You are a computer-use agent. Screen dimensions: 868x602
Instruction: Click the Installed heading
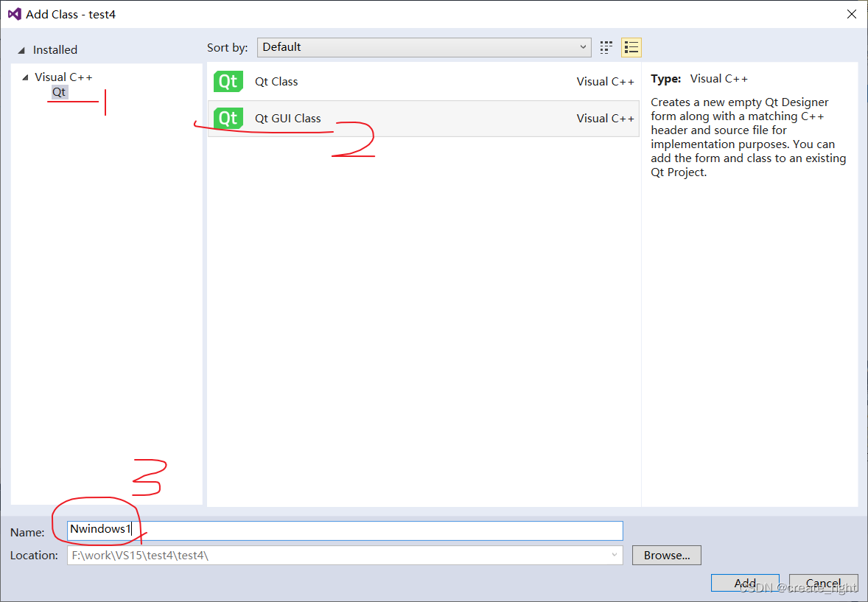(55, 50)
